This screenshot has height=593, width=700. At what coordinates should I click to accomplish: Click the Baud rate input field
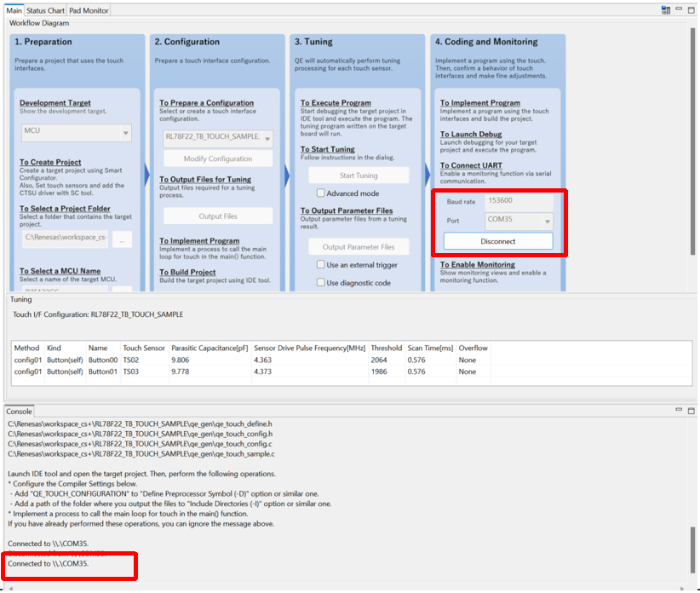click(x=519, y=201)
